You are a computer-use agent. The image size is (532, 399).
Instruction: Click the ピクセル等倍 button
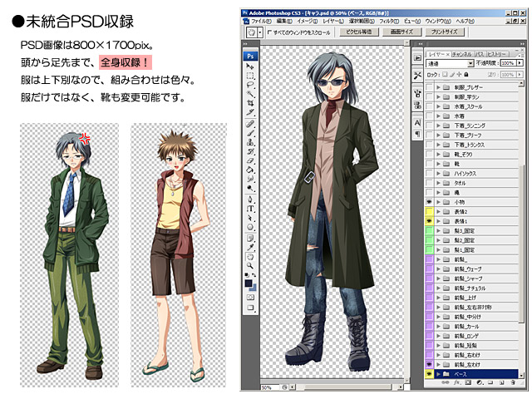point(358,32)
